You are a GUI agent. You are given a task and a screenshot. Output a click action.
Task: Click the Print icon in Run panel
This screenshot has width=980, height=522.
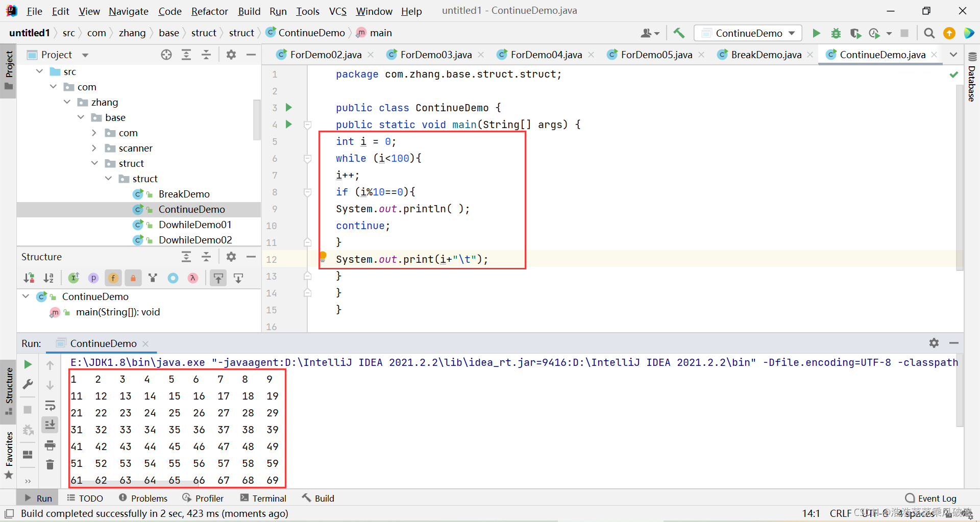[x=50, y=445]
